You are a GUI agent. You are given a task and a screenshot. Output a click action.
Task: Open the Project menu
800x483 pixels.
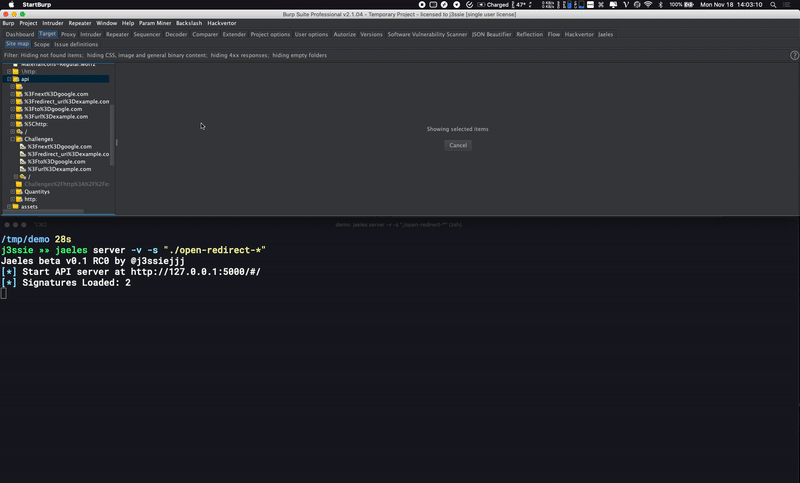coord(28,23)
